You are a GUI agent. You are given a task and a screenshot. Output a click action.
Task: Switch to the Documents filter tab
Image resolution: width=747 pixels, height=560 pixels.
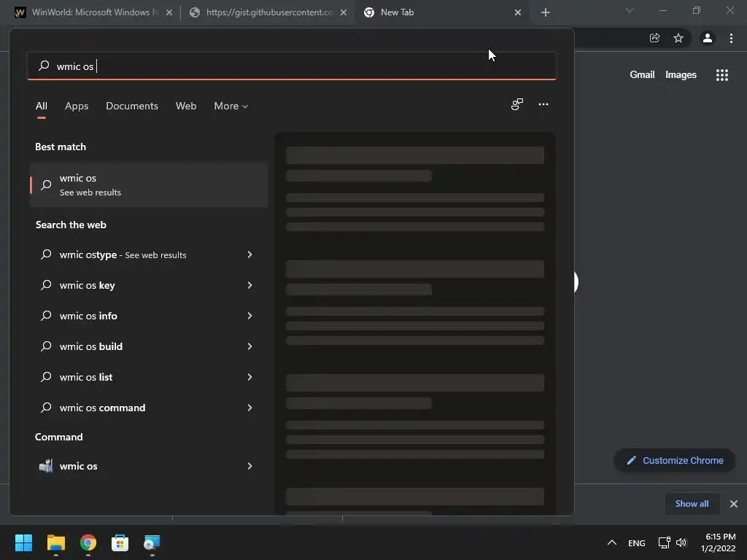click(x=132, y=106)
